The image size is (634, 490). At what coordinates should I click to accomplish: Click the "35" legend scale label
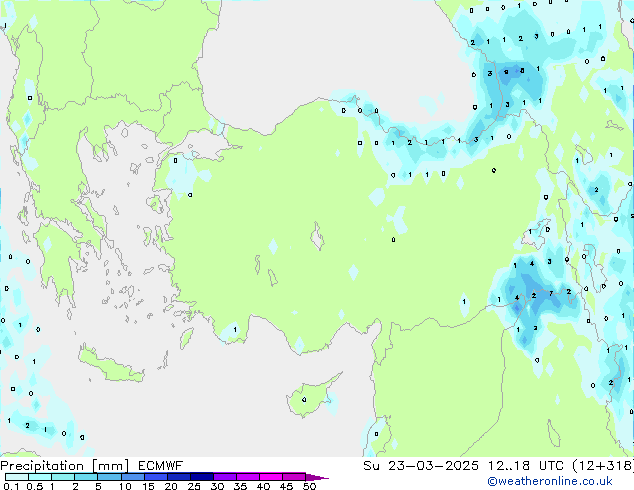[x=240, y=486]
